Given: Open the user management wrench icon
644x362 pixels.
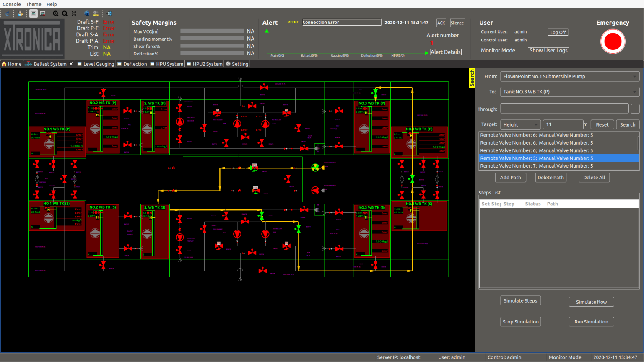Looking at the screenshot, I should [x=20, y=13].
